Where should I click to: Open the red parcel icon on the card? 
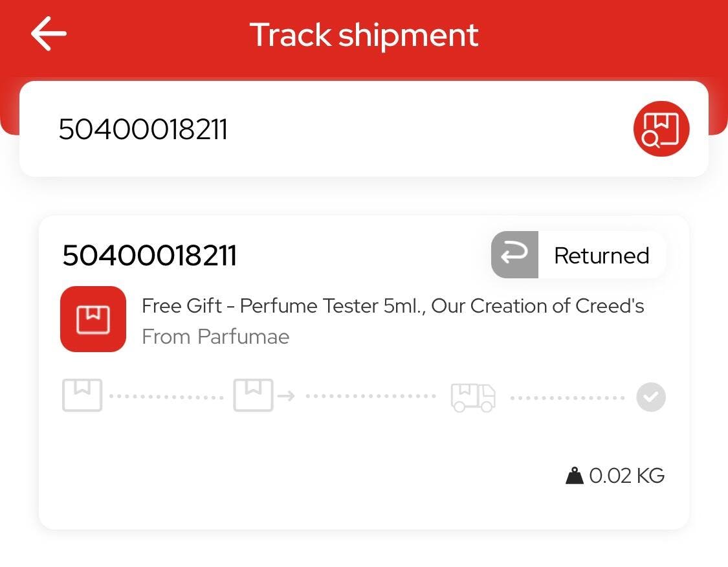click(x=93, y=319)
